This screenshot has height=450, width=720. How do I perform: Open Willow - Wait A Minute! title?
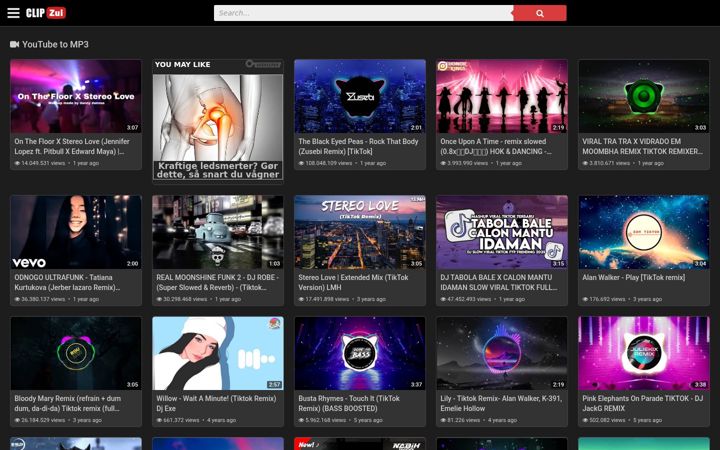click(x=216, y=404)
